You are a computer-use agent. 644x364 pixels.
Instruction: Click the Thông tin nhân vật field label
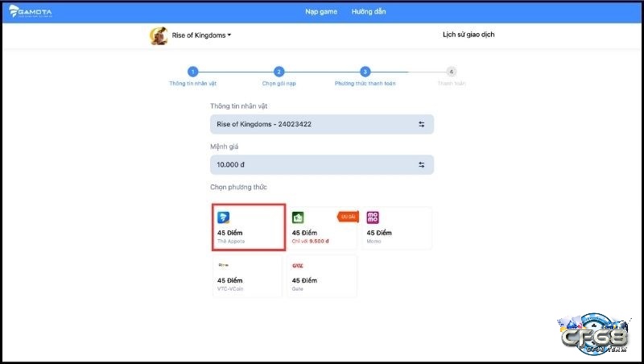click(x=238, y=106)
